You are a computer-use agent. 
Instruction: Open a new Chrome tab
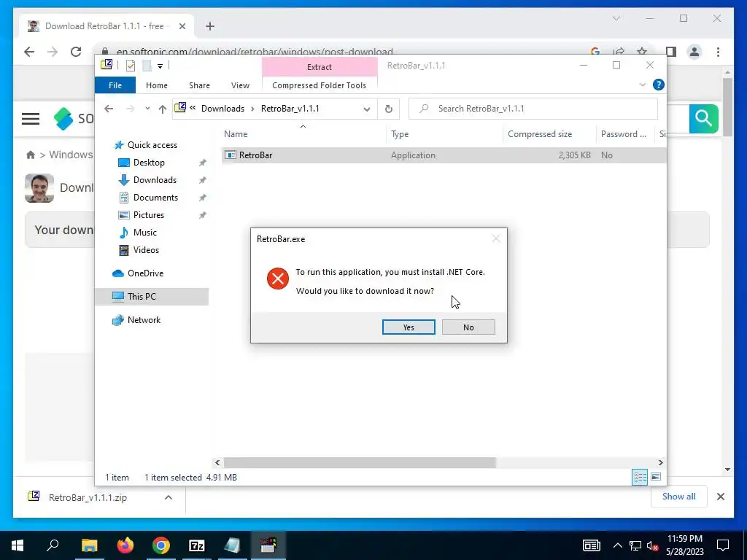pyautogui.click(x=210, y=26)
